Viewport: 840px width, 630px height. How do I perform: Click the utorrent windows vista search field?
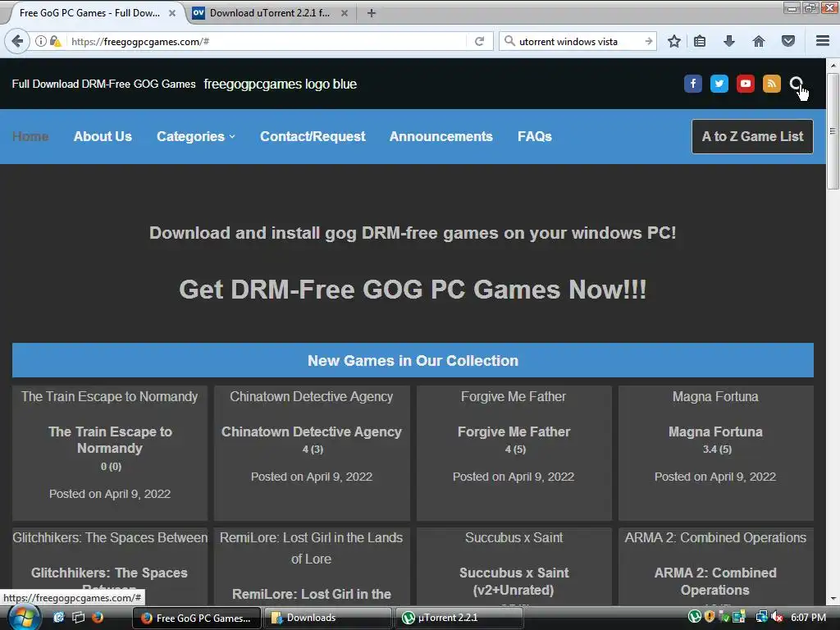click(x=578, y=41)
